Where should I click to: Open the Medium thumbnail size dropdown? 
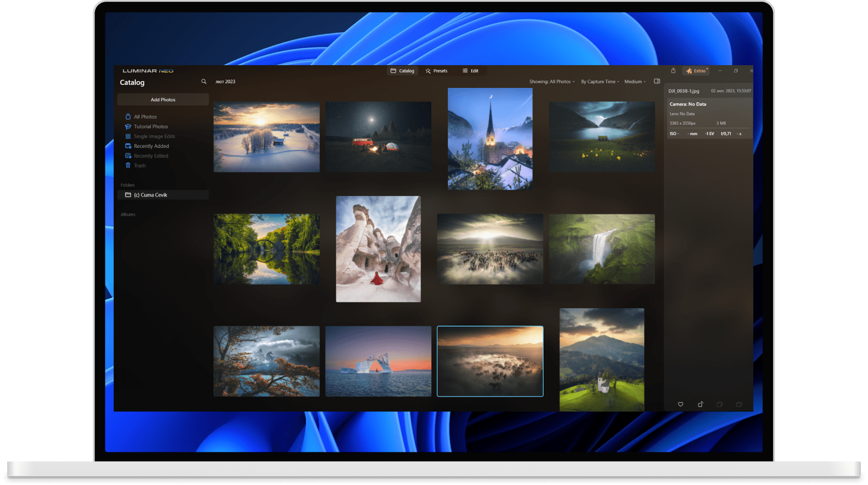click(635, 82)
